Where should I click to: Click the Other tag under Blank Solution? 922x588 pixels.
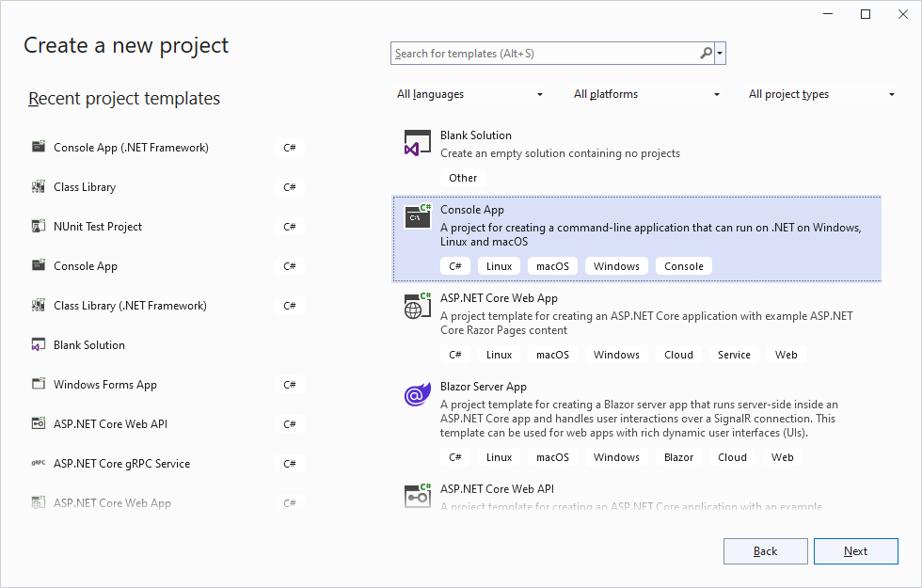(x=463, y=178)
